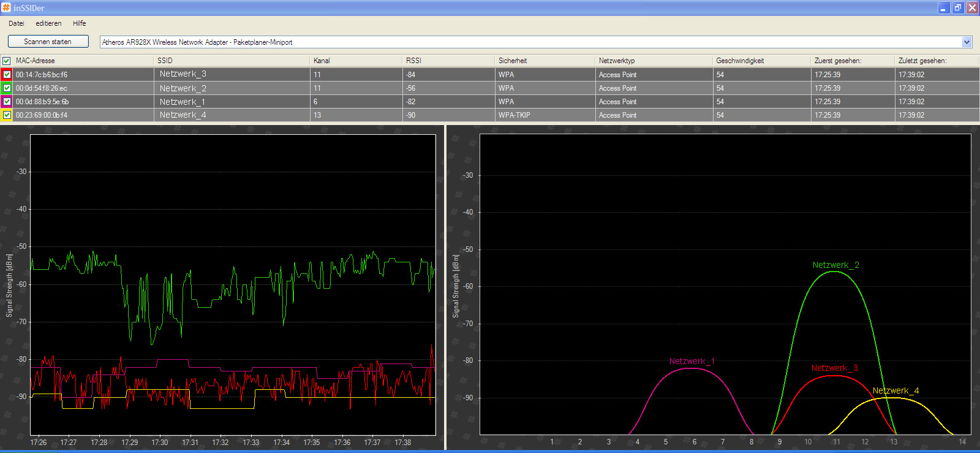The height and width of the screenshot is (453, 980).
Task: Click the Netzwerk_2 label in channel graph
Action: (835, 265)
